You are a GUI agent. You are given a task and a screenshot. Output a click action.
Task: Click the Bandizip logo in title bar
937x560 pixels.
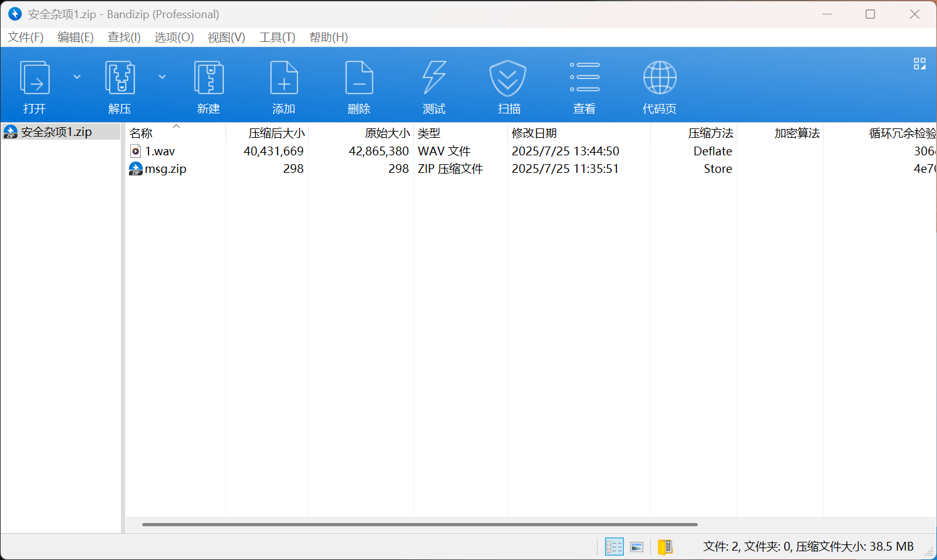coord(14,14)
